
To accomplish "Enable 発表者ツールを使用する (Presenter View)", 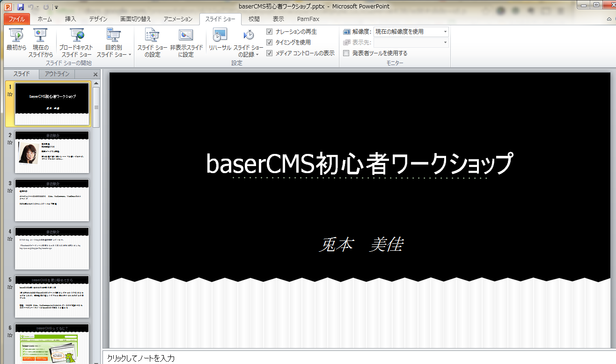I will coord(346,53).
